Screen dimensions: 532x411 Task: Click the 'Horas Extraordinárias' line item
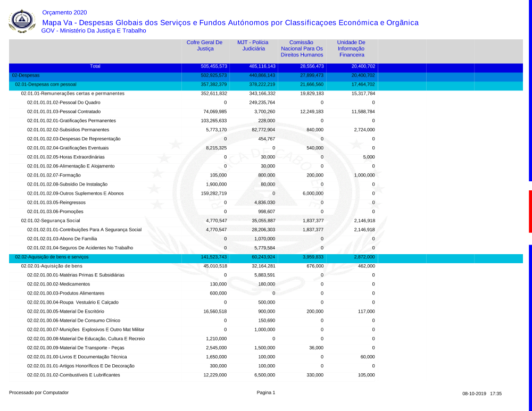point(66,157)
